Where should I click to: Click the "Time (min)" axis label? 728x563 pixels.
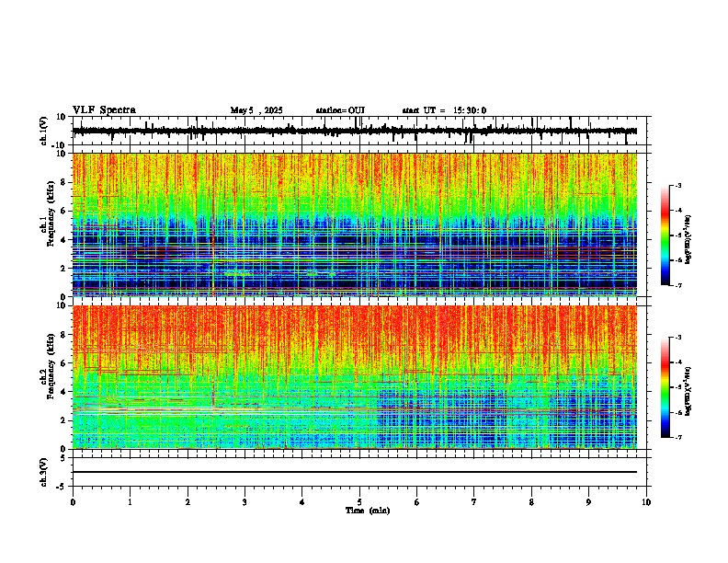[368, 511]
